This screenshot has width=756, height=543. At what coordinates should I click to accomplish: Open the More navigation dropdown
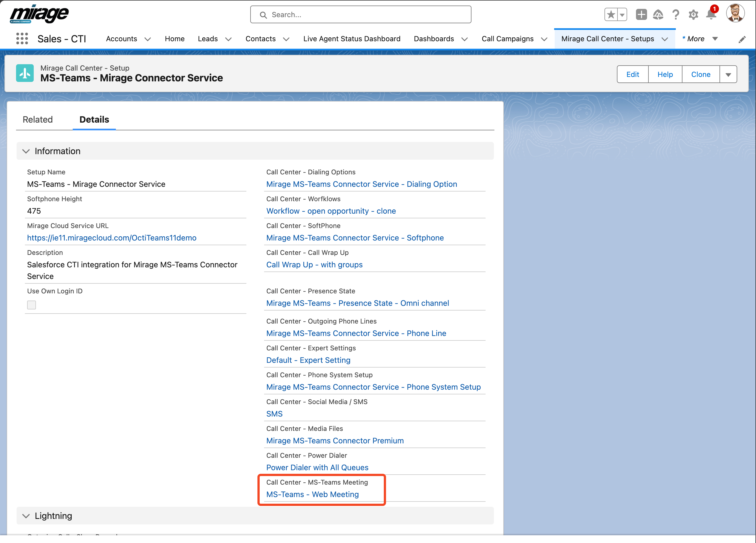click(700, 39)
